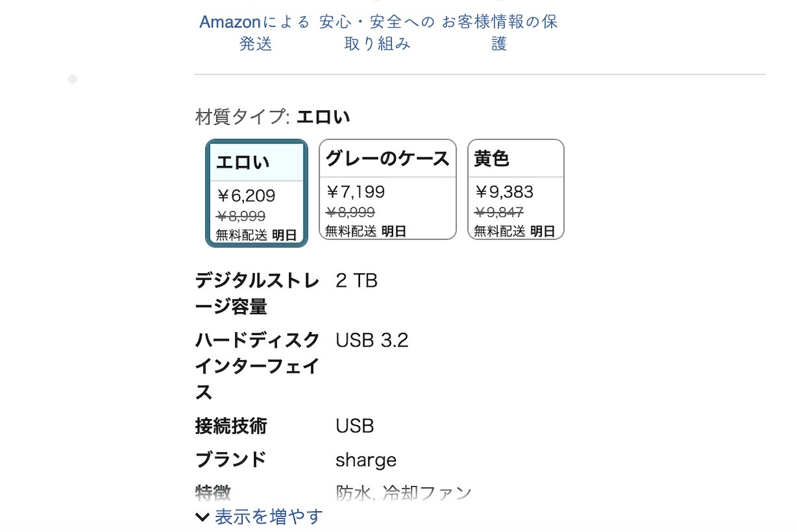Click the USB 3.2 interface value
The image size is (797, 532).
coord(373,340)
